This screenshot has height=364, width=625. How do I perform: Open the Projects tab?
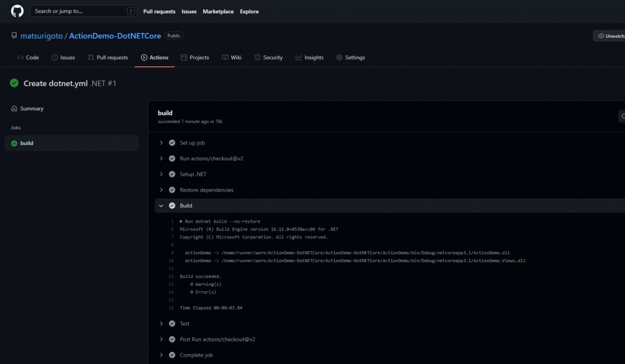(195, 57)
